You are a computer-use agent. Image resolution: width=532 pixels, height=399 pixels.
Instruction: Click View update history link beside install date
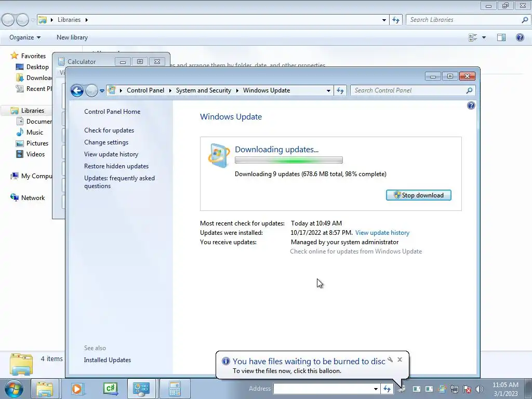coord(382,233)
